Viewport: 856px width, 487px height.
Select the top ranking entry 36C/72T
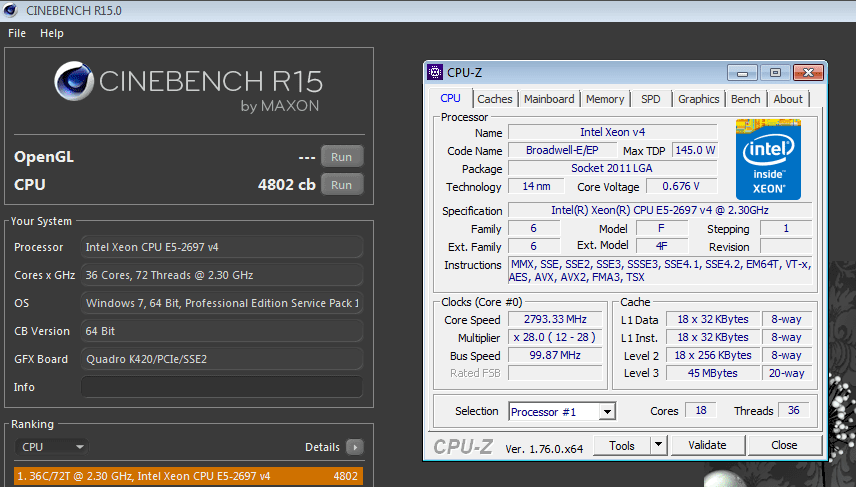188,476
